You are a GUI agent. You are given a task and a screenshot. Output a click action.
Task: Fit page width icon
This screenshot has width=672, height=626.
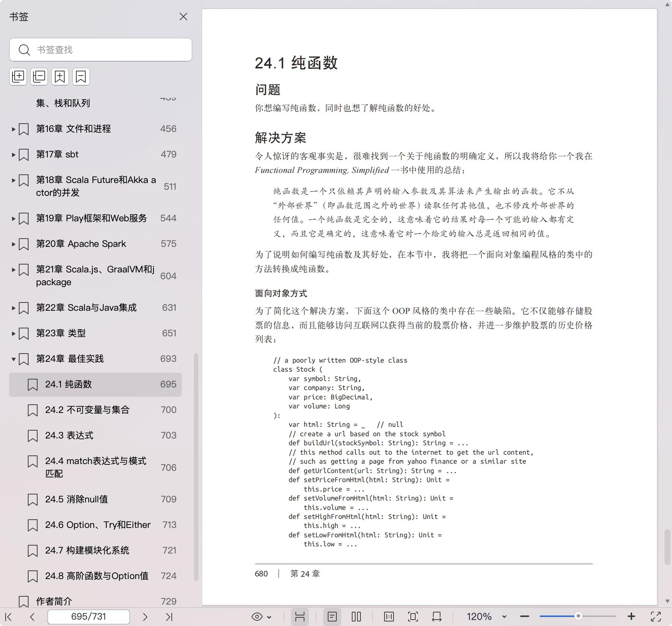[x=436, y=617]
